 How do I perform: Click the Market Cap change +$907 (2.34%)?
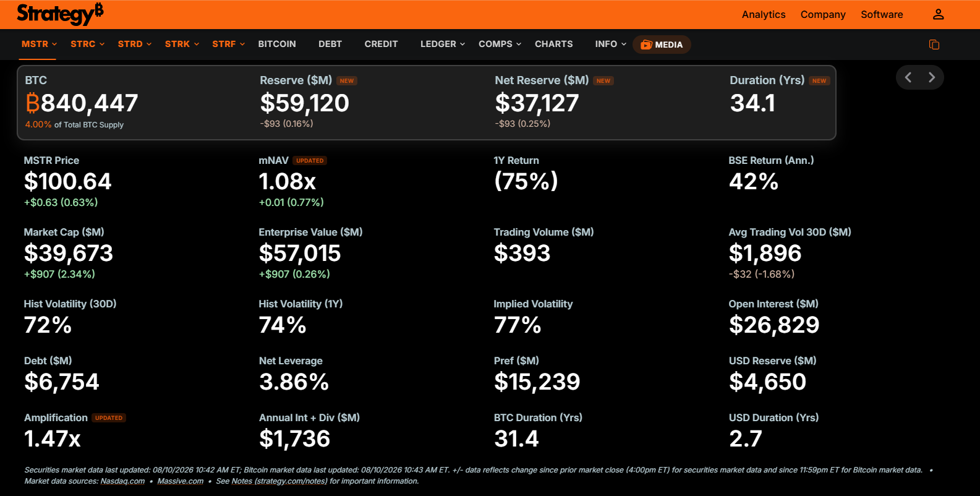click(x=59, y=274)
